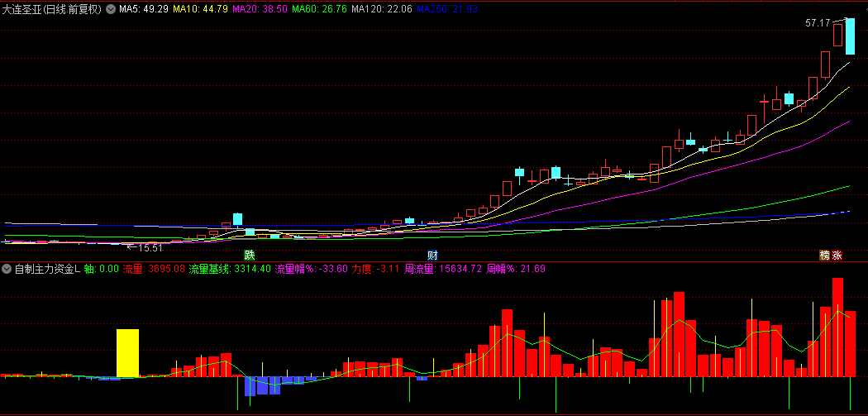This screenshot has height=416, width=868.
Task: Click the 流量基线: 3314.40 value
Action: point(230,270)
